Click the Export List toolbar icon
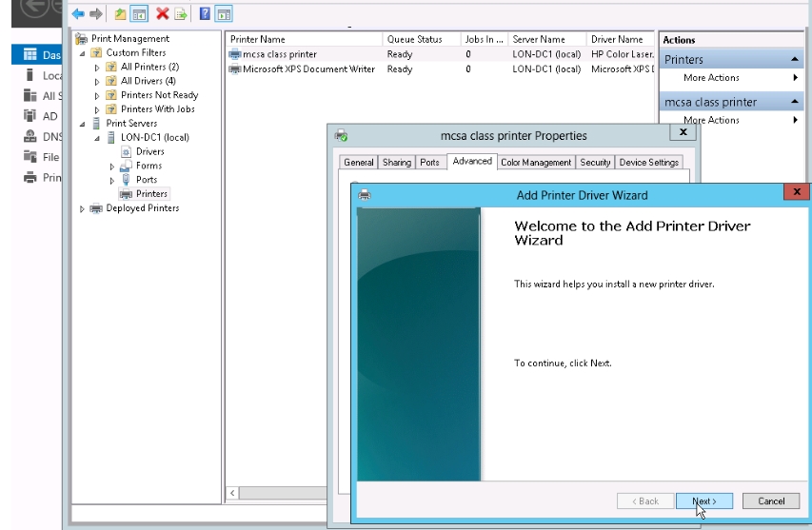This screenshot has height=530, width=812. click(x=180, y=14)
